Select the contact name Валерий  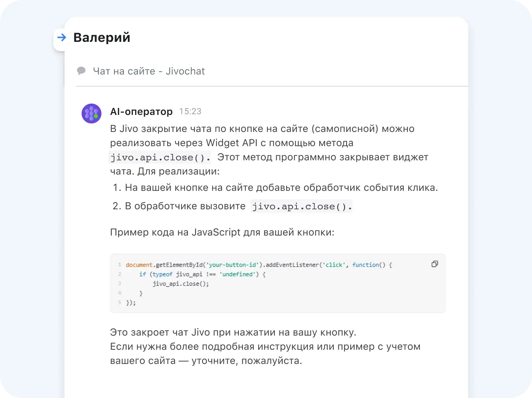(x=102, y=38)
